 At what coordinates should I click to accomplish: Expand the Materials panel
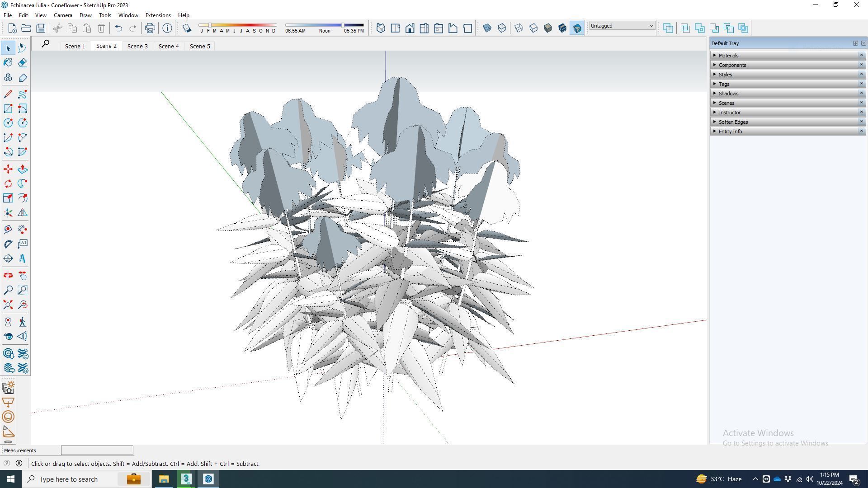tap(728, 56)
